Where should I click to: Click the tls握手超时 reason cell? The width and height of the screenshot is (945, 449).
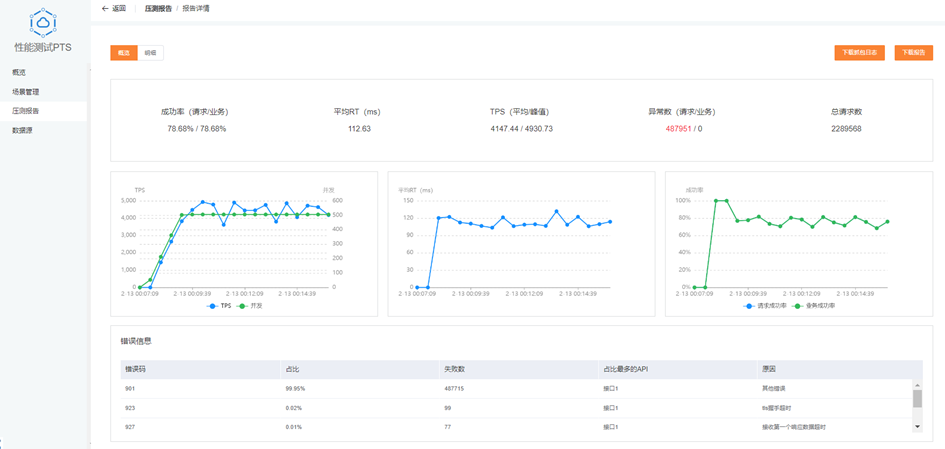click(775, 408)
